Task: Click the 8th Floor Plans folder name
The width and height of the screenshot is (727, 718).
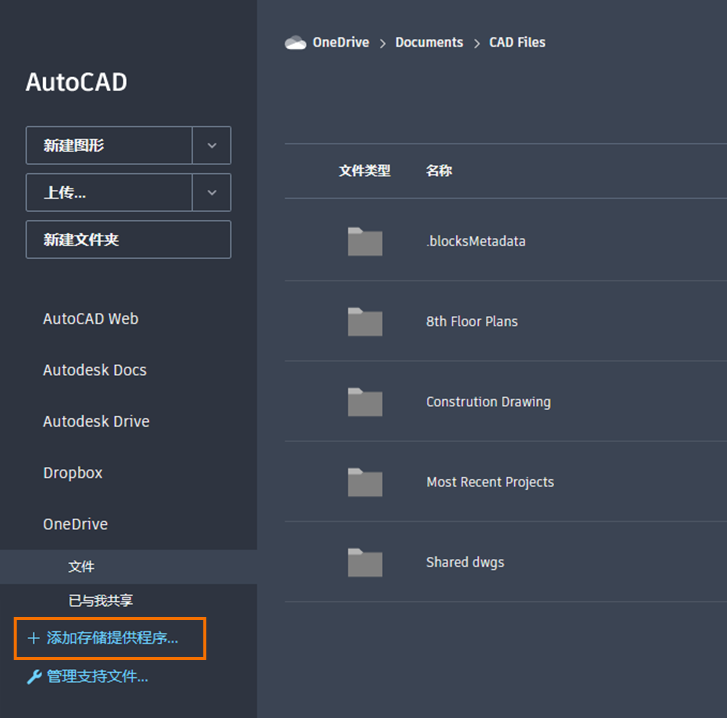Action: [x=472, y=322]
